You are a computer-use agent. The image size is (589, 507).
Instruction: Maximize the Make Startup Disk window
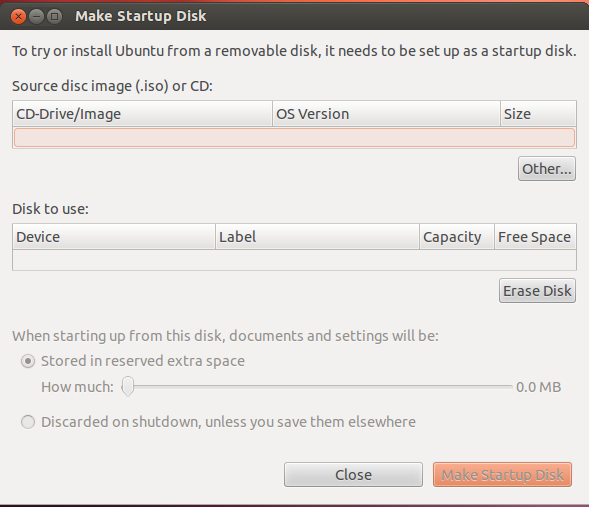54,17
